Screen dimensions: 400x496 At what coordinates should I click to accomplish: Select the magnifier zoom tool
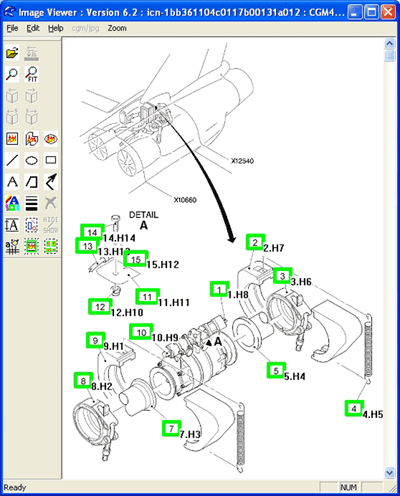tap(12, 74)
